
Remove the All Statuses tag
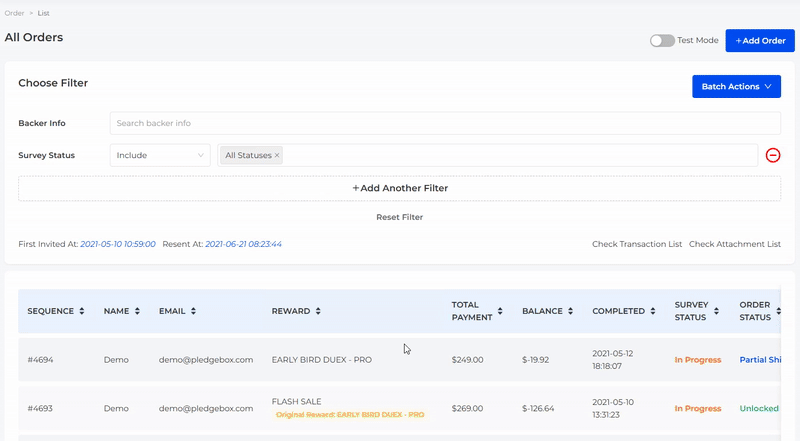(277, 155)
